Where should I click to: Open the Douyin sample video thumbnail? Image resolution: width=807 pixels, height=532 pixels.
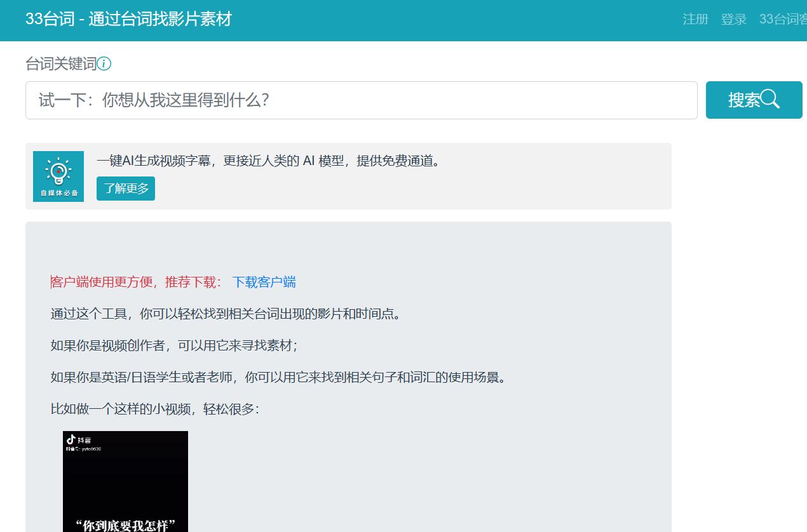[x=125, y=482]
